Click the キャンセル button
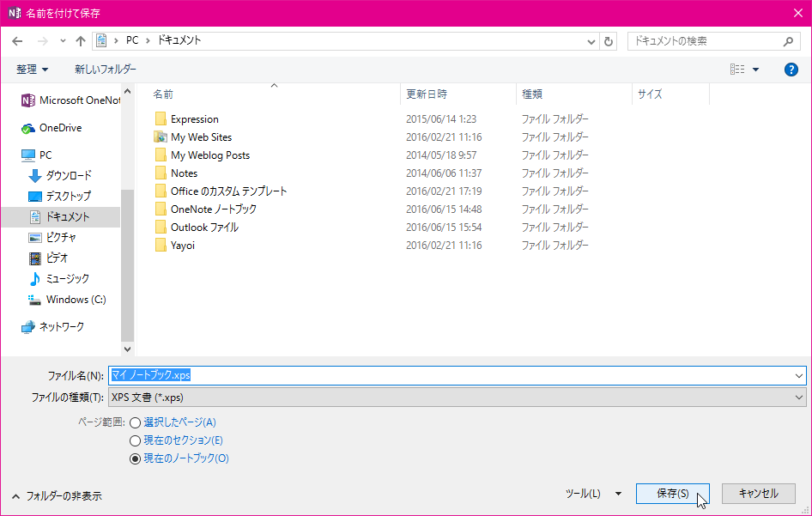 coord(759,494)
